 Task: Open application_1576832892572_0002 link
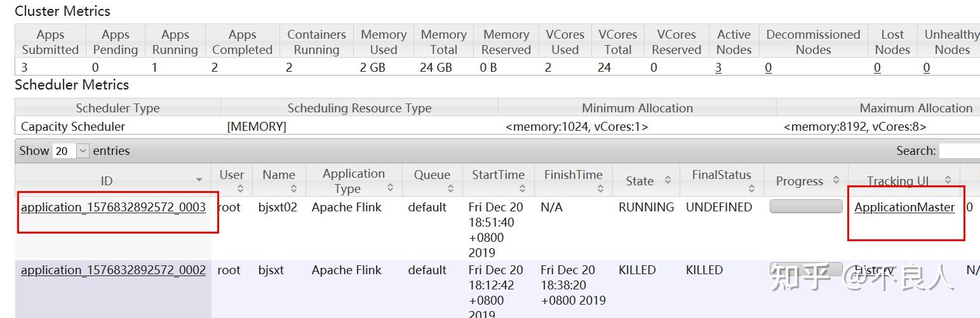coord(113,270)
